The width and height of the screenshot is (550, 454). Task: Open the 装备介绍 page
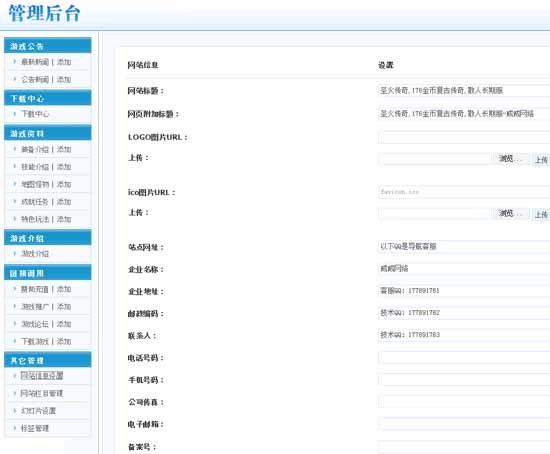[35, 149]
